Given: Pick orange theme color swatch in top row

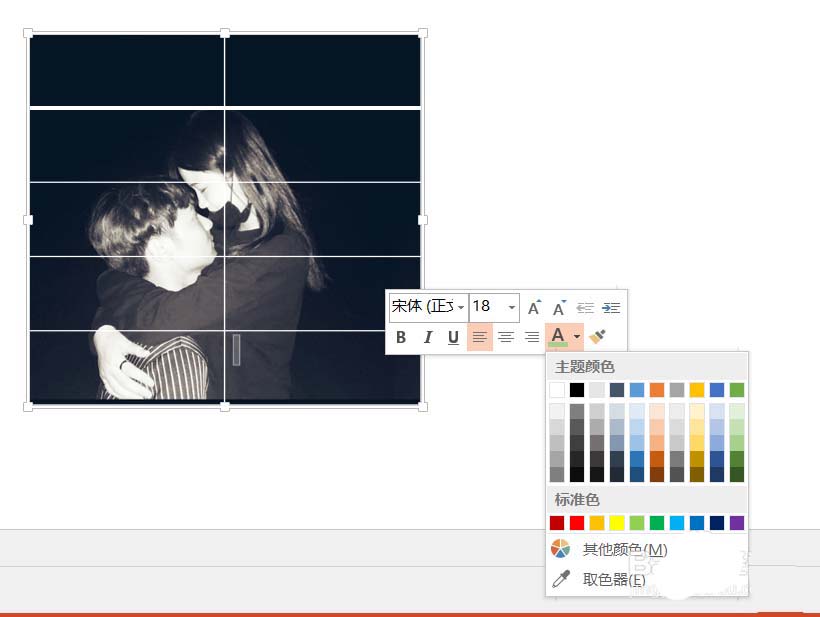Looking at the screenshot, I should click(x=657, y=390).
